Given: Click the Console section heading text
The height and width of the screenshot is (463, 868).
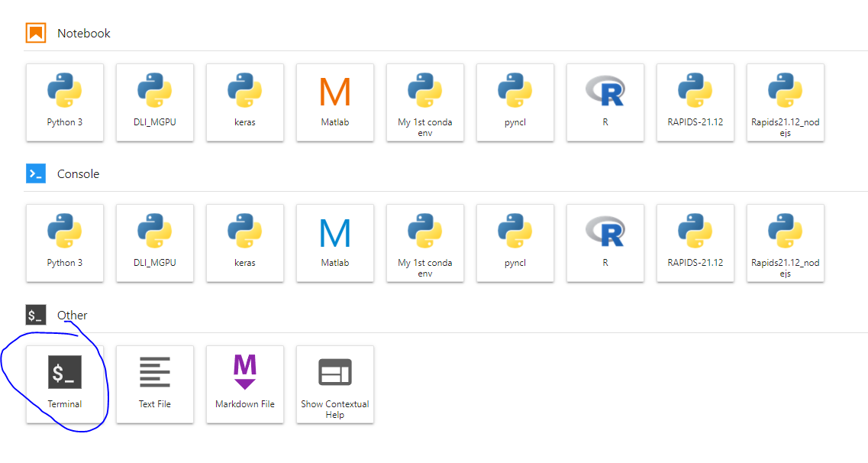Looking at the screenshot, I should click(x=78, y=174).
